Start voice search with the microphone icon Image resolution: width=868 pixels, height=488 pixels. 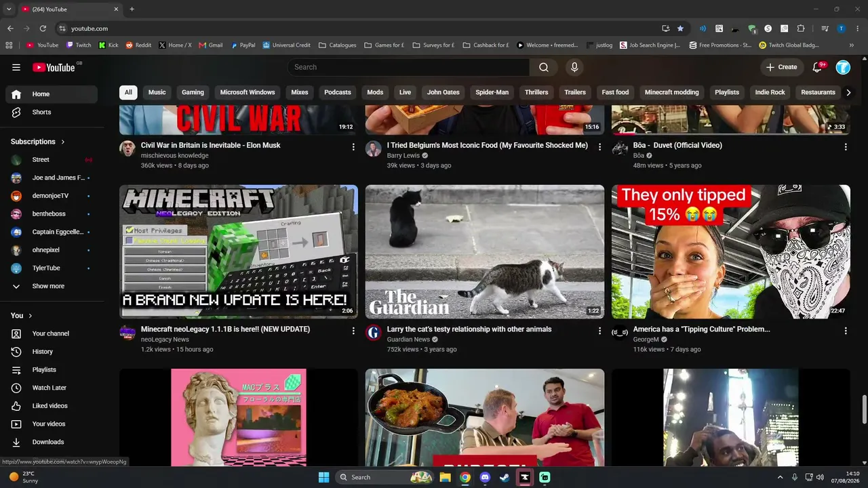(x=574, y=67)
